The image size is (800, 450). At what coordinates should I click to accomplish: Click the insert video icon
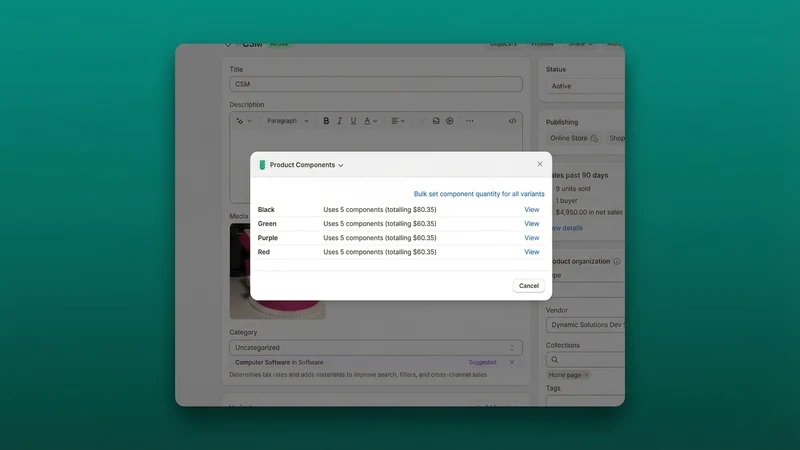coord(449,121)
